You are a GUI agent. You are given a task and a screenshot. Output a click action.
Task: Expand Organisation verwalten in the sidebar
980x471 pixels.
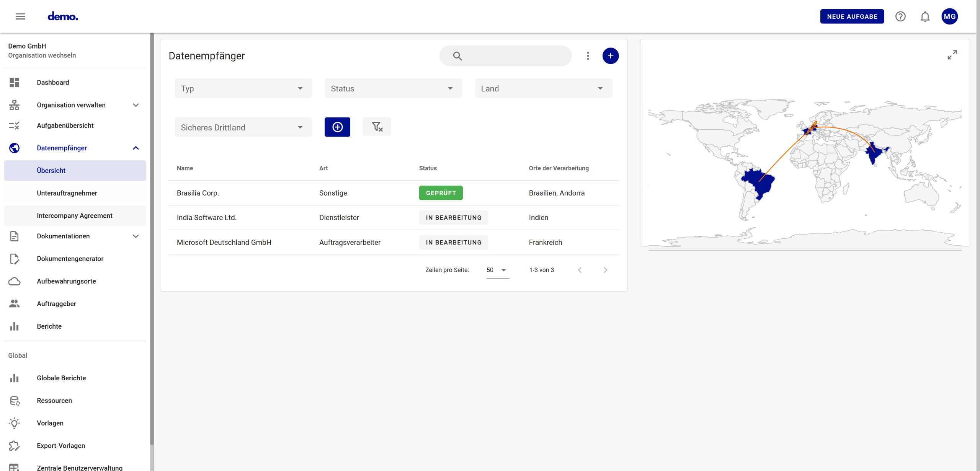pos(136,105)
